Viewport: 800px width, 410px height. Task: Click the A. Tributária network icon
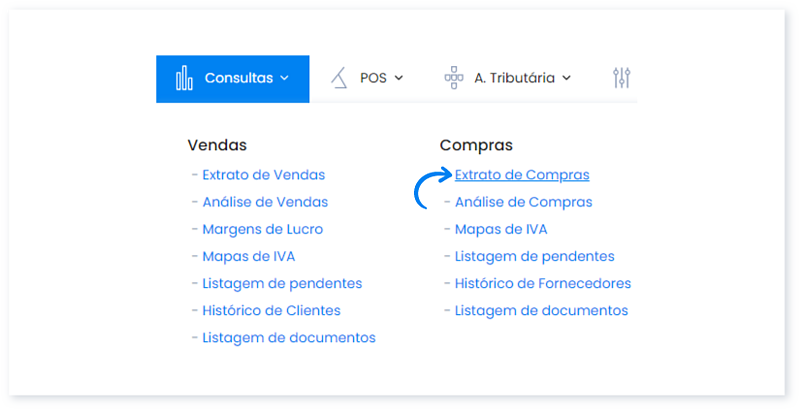coord(454,78)
